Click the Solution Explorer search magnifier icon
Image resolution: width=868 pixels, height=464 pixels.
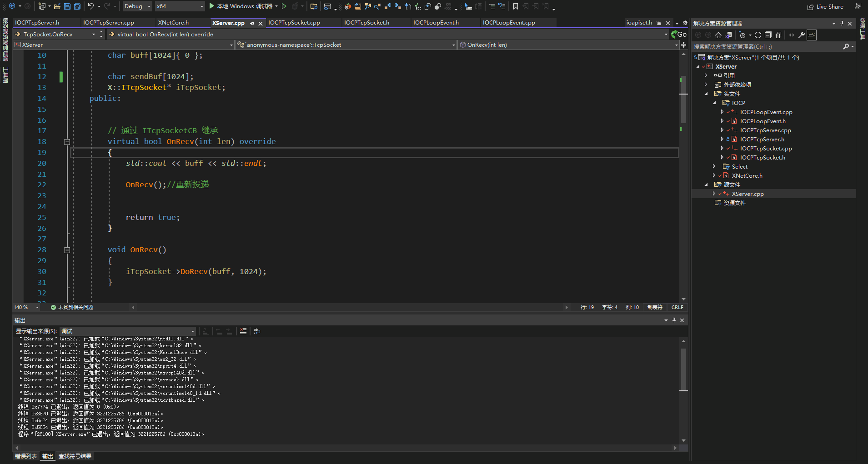click(x=846, y=46)
